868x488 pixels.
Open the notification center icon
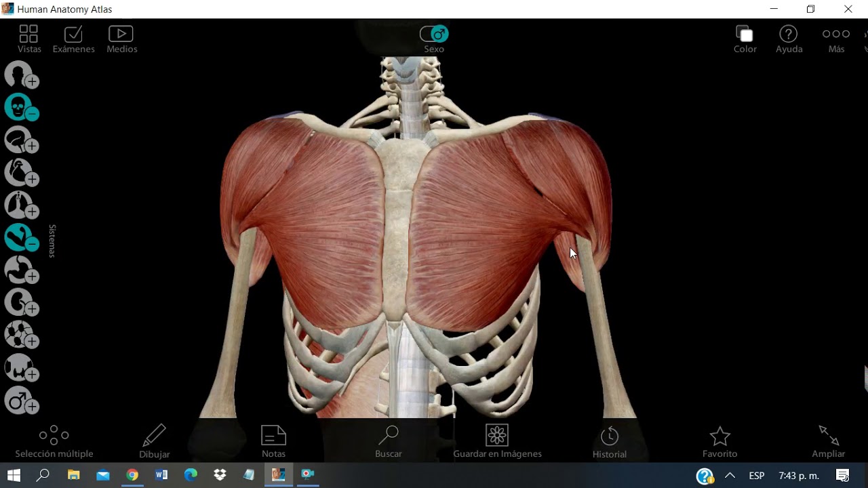pyautogui.click(x=843, y=475)
